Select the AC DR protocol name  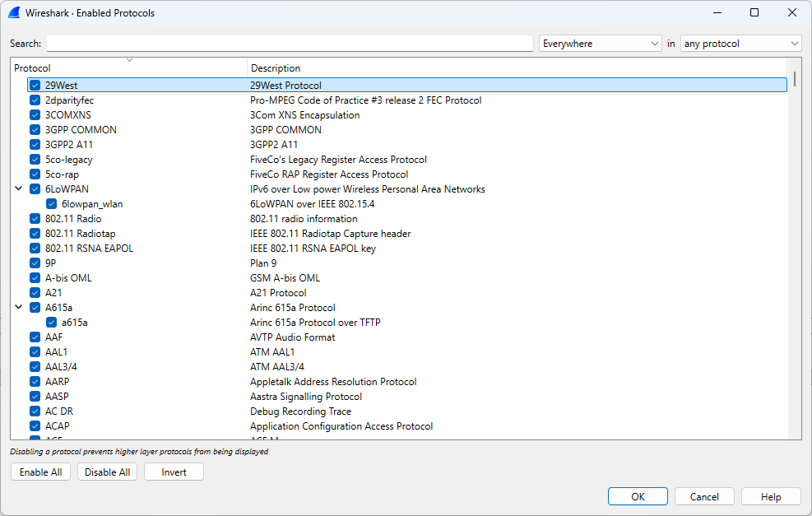click(59, 411)
